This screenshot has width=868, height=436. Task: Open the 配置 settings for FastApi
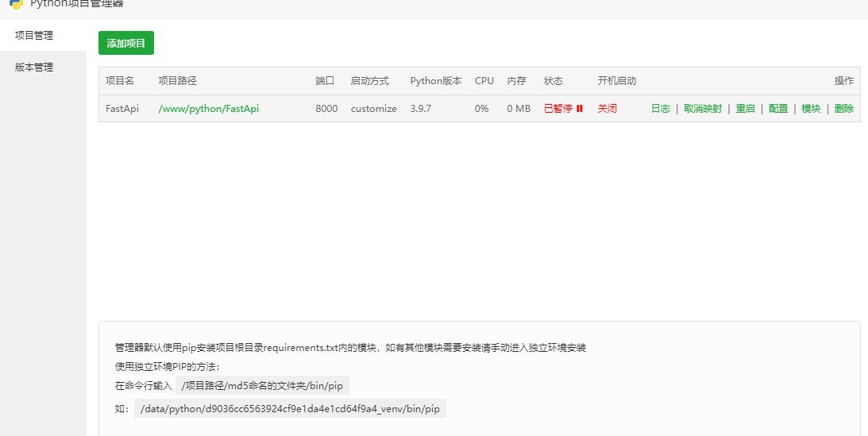click(778, 109)
